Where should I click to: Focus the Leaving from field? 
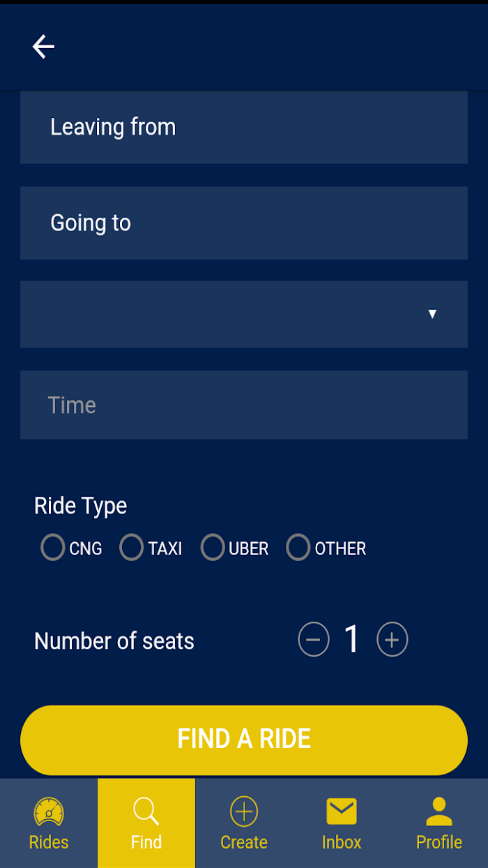click(244, 127)
